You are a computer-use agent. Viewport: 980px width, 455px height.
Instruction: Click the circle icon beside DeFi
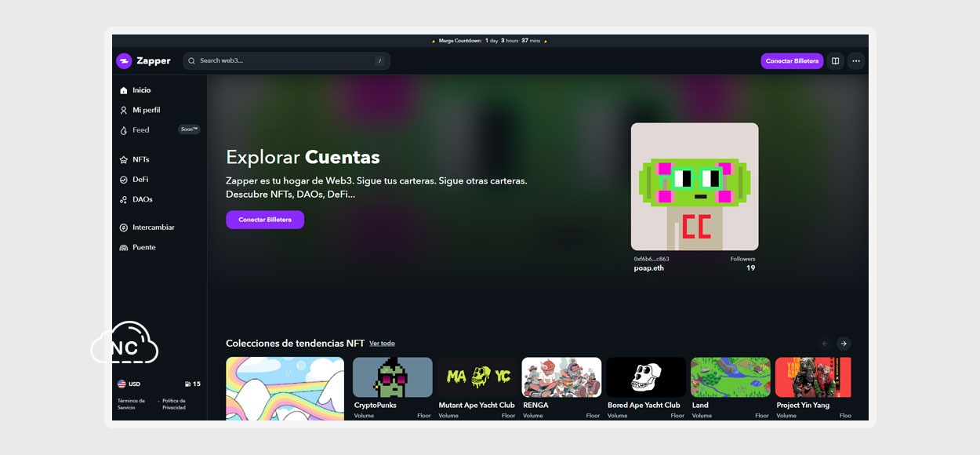click(123, 180)
